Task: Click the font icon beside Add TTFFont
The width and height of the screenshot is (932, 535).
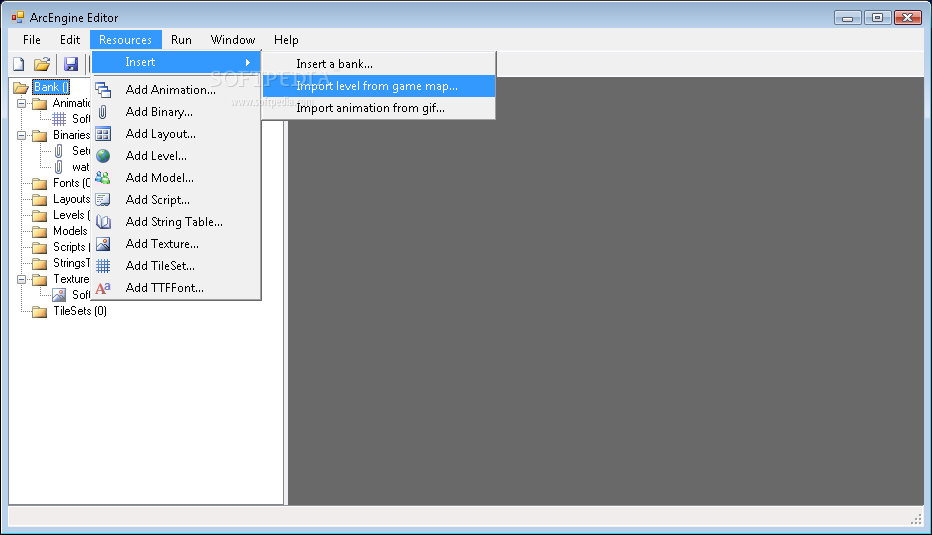Action: click(103, 288)
